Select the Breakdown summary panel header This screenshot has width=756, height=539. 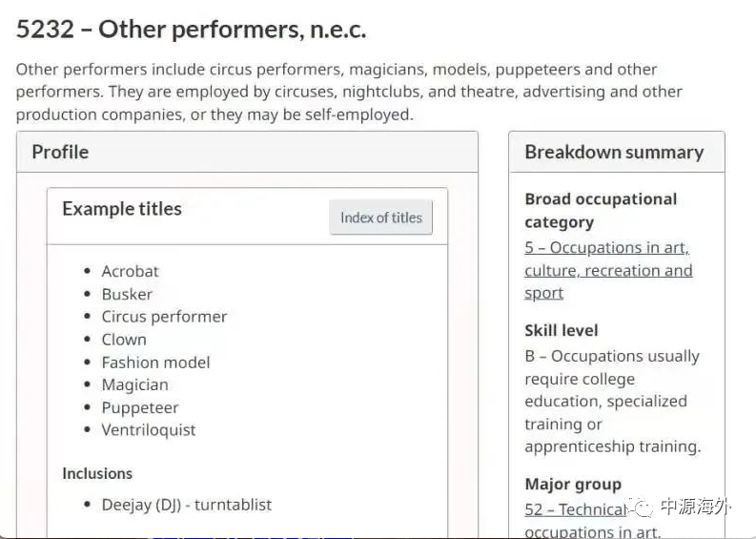614,152
